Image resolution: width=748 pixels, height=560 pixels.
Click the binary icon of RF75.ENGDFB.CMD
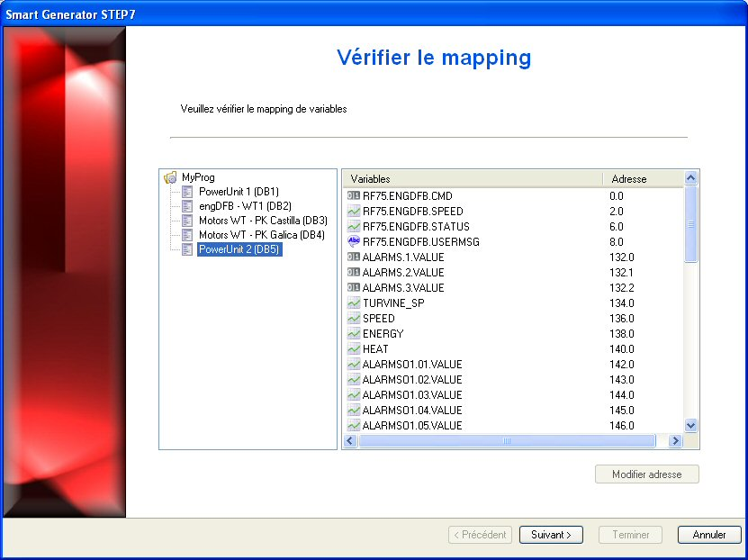pyautogui.click(x=354, y=195)
